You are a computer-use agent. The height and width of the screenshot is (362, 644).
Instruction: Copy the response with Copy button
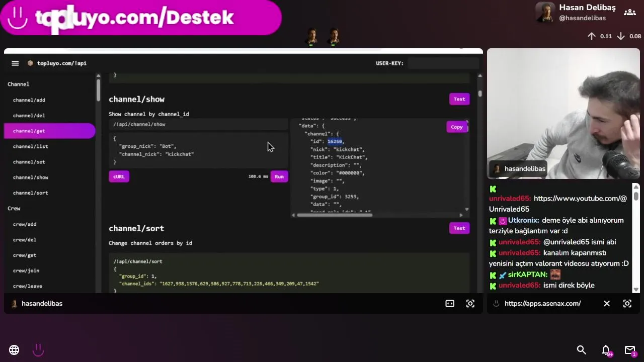coord(457,127)
